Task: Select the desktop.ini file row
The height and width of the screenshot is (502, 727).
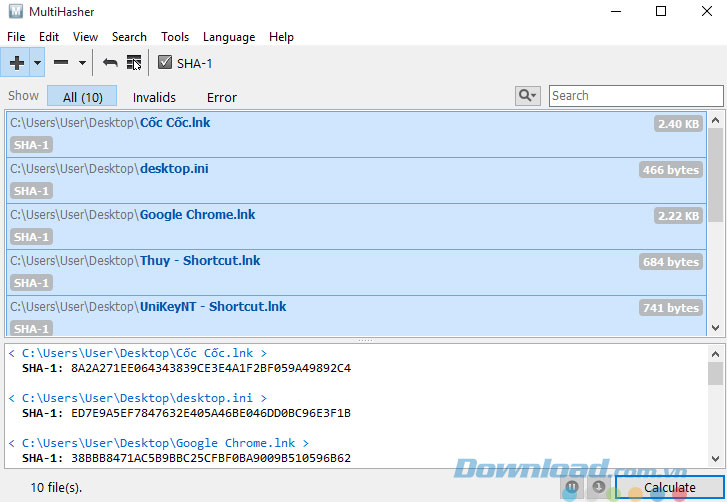Action: point(356,180)
